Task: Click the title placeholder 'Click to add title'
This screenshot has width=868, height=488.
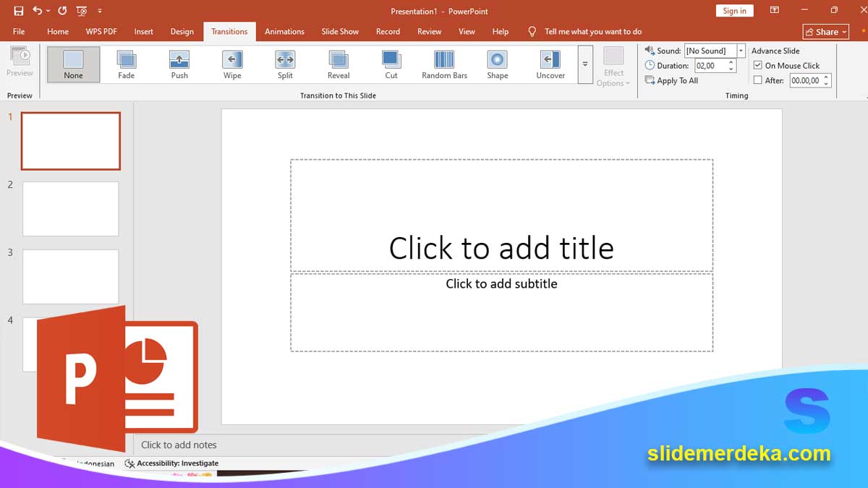Action: tap(501, 215)
